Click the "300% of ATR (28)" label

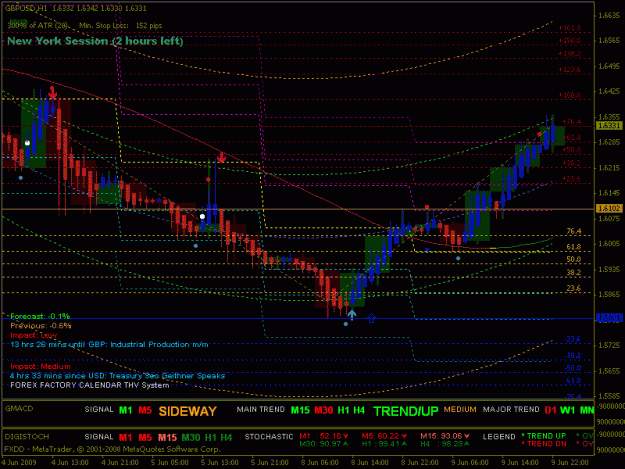37,26
